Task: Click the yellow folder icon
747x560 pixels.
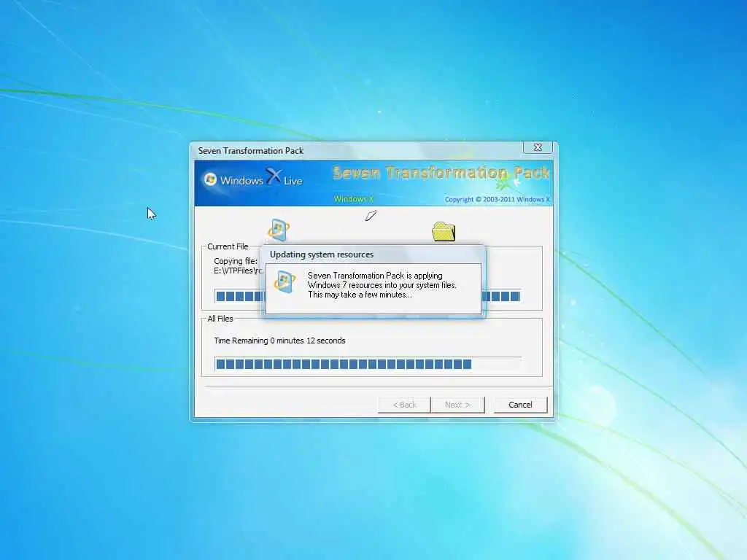Action: [444, 232]
